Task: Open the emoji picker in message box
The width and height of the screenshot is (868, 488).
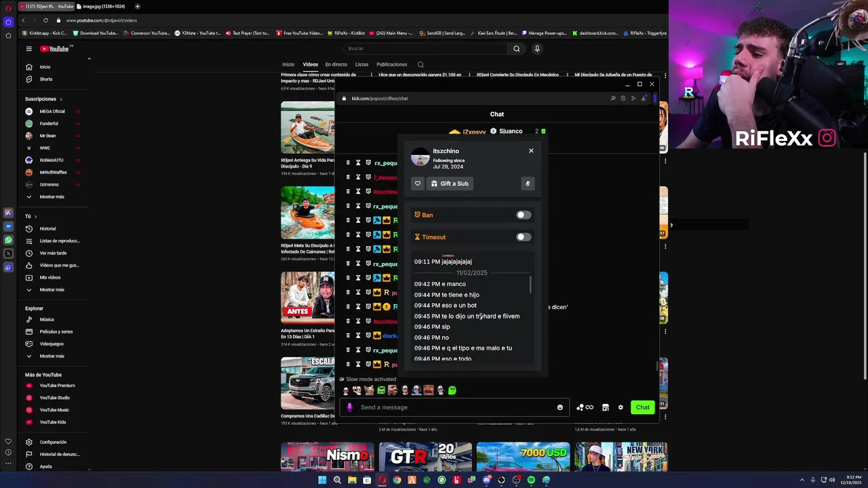Action: 560,407
